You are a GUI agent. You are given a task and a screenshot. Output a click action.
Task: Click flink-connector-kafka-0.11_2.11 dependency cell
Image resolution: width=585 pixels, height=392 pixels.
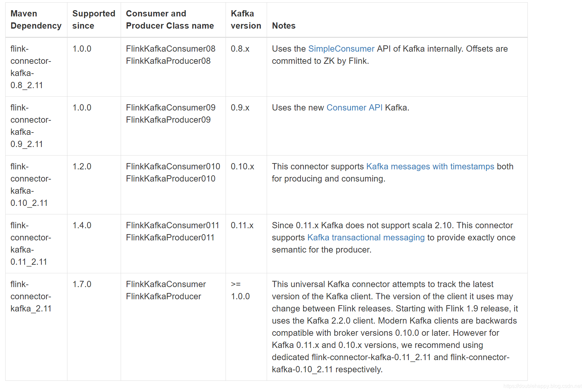(31, 244)
